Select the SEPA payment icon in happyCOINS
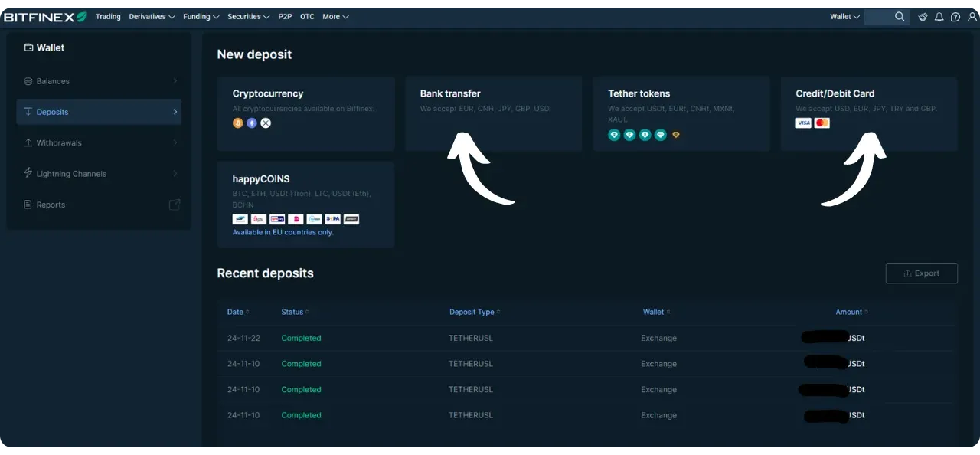The image size is (980, 455). (x=332, y=219)
